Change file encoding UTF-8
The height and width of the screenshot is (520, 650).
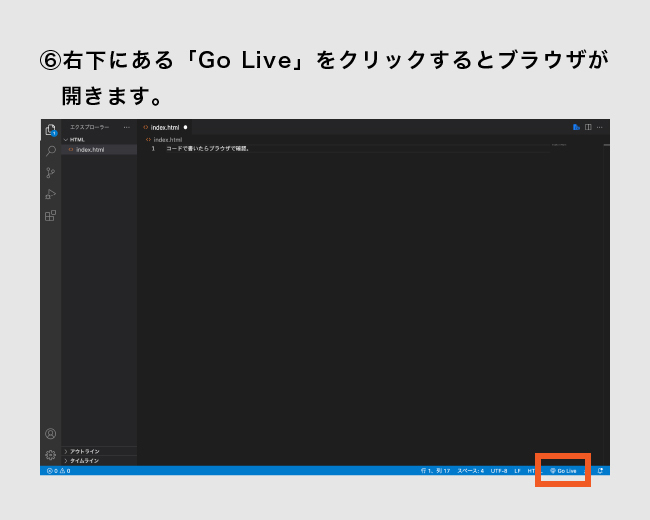click(x=499, y=471)
